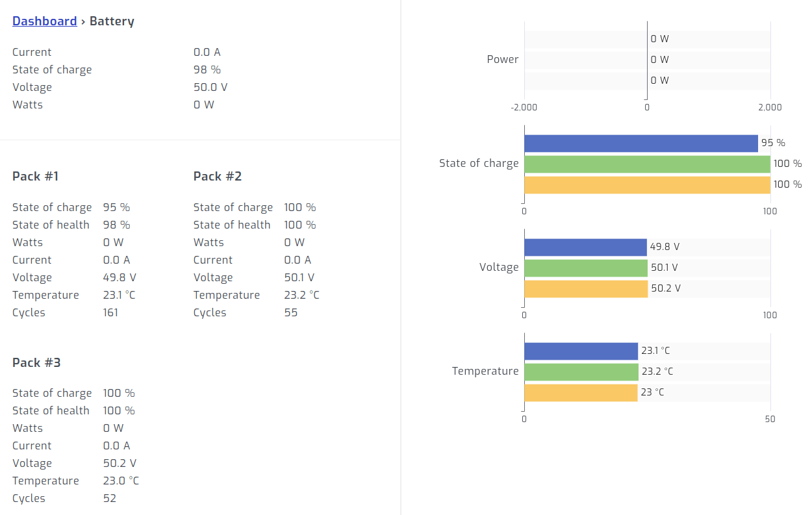Click the Power chart label
Screen dimensions: 812x515
pyautogui.click(x=503, y=60)
